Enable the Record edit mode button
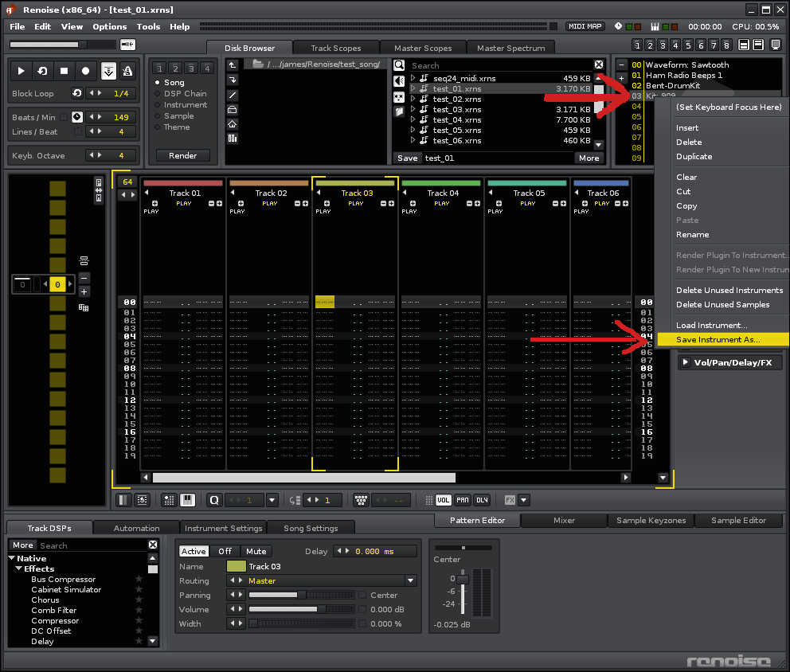 click(x=85, y=71)
